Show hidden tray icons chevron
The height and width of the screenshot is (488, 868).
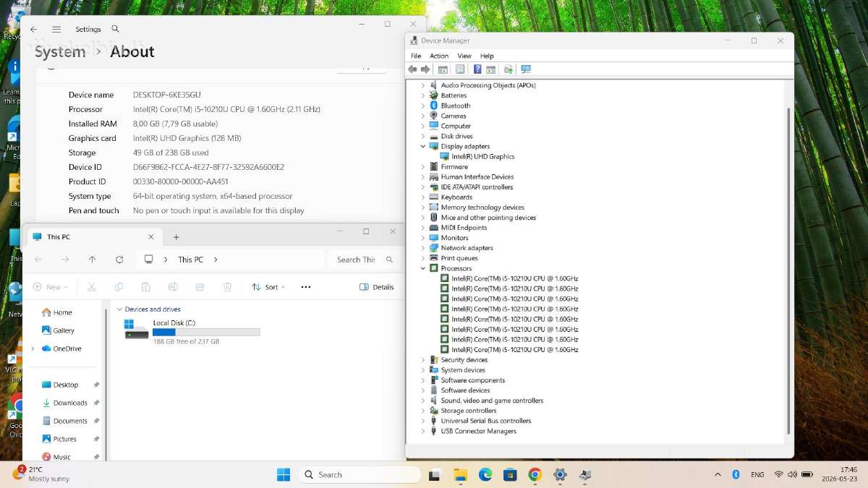coord(718,475)
